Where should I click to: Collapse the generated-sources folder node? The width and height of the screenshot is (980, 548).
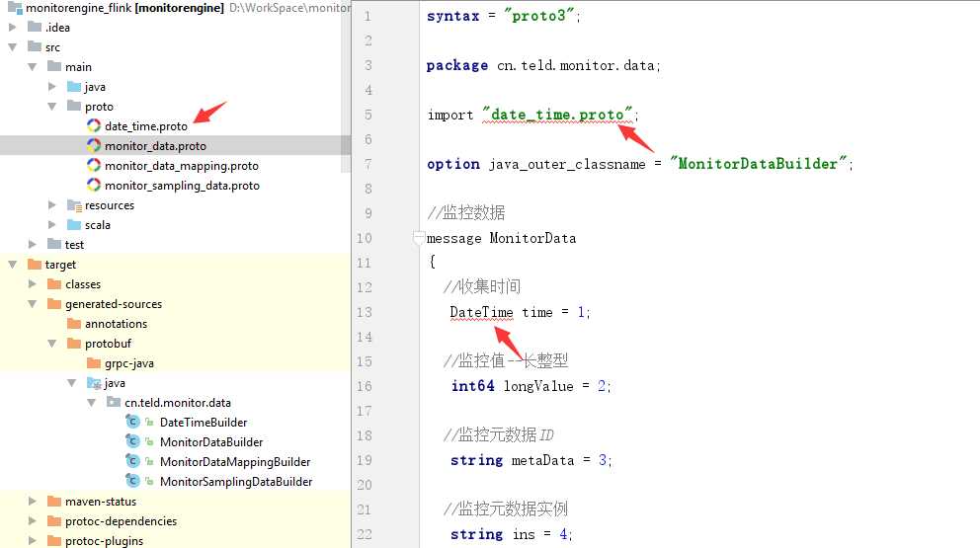coord(32,304)
